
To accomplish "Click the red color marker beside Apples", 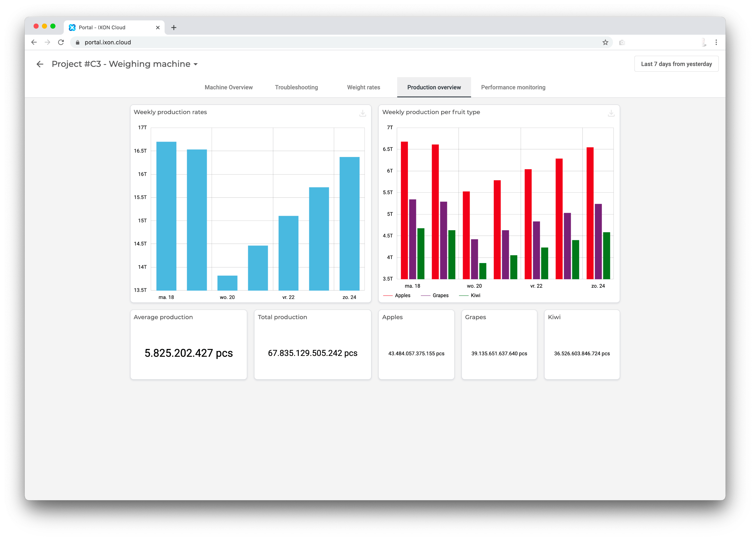I will point(388,295).
